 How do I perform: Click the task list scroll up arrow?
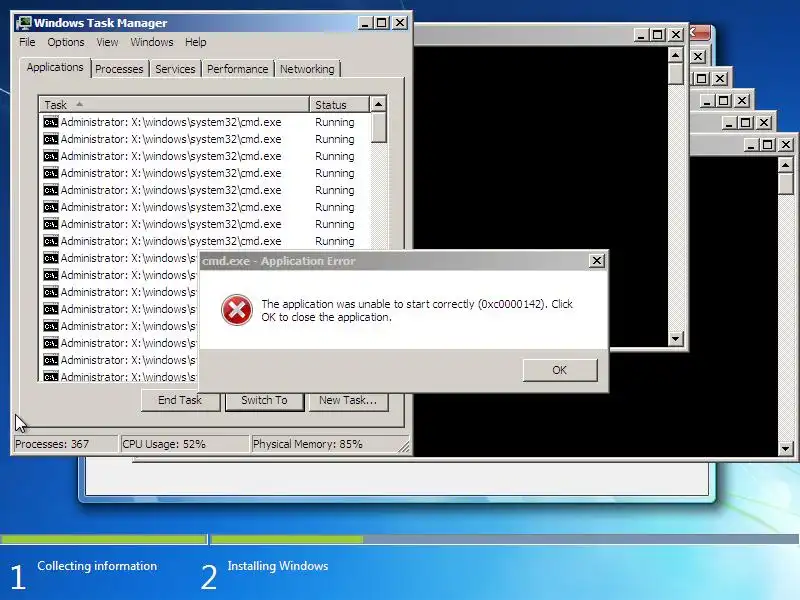(x=378, y=104)
